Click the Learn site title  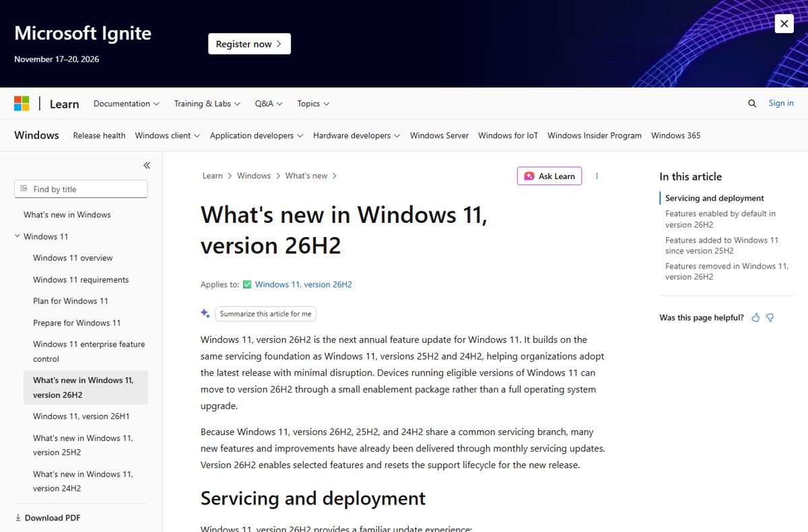point(64,104)
